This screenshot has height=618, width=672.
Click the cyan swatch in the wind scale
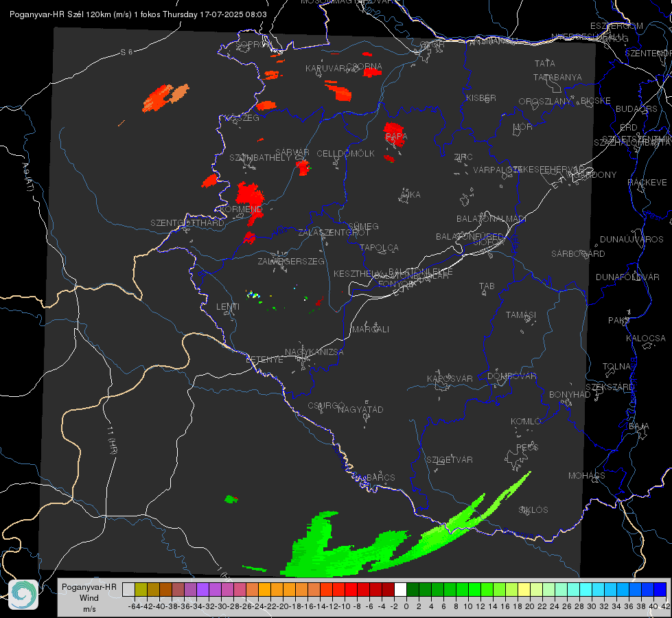point(586,589)
